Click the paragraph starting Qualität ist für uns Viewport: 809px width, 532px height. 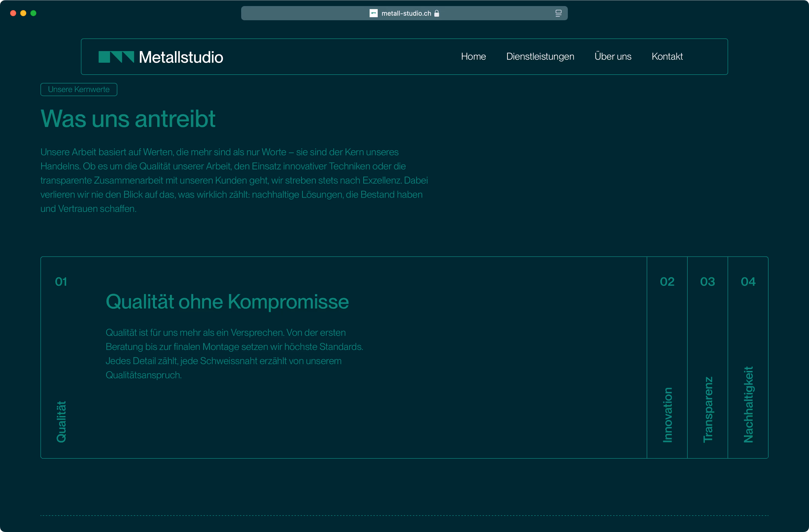tap(235, 353)
